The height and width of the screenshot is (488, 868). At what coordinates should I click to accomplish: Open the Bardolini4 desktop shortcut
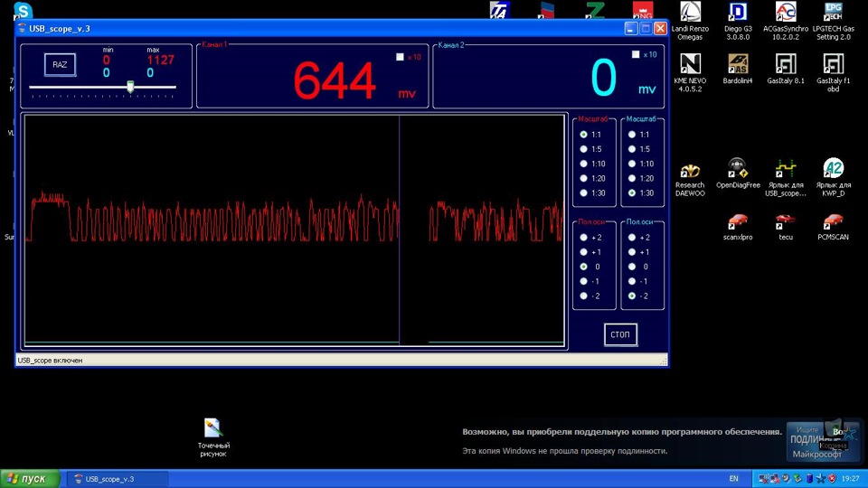point(738,65)
